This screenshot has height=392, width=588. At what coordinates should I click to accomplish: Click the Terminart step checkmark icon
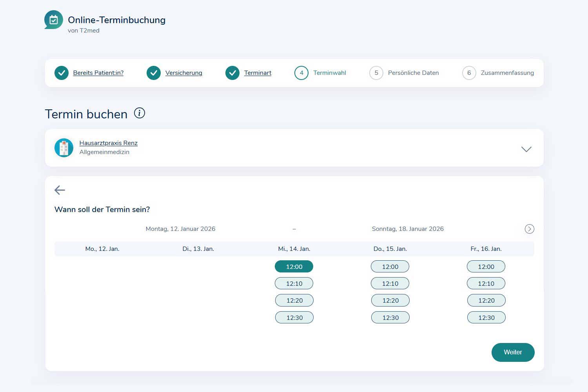click(232, 73)
